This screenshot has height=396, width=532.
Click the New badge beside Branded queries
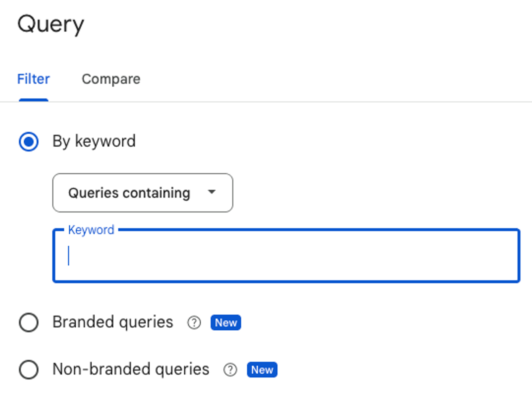(x=225, y=322)
